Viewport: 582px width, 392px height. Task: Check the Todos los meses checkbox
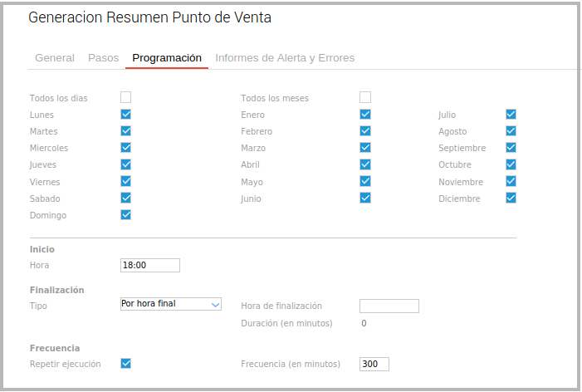tap(365, 97)
